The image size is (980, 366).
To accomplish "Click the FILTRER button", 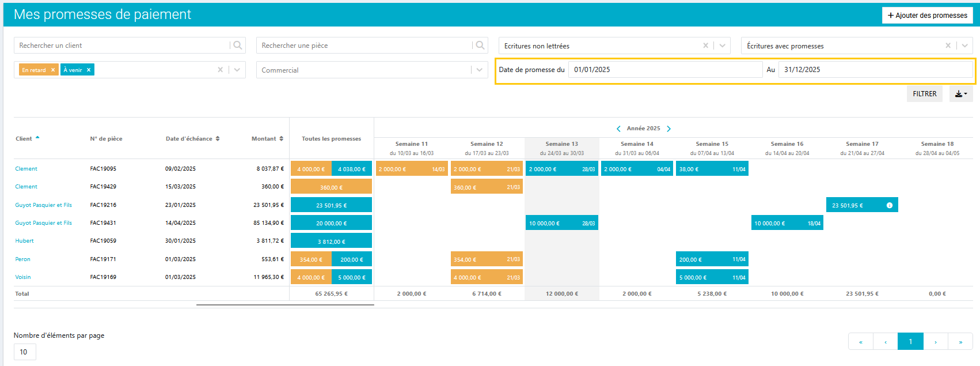I will click(x=924, y=94).
